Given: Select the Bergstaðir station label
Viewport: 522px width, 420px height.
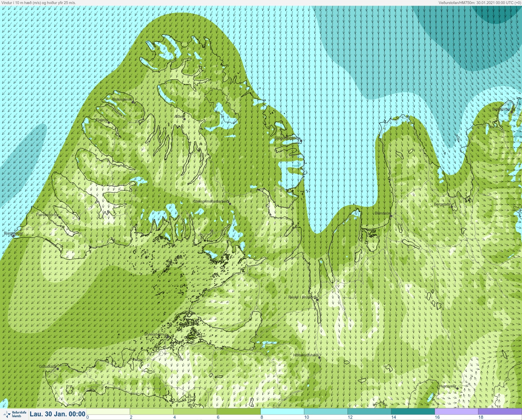Looking at the screenshot, I should 442,204.
